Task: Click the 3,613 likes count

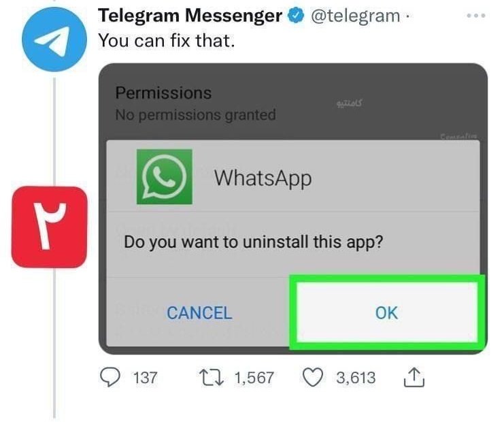Action: [x=356, y=378]
